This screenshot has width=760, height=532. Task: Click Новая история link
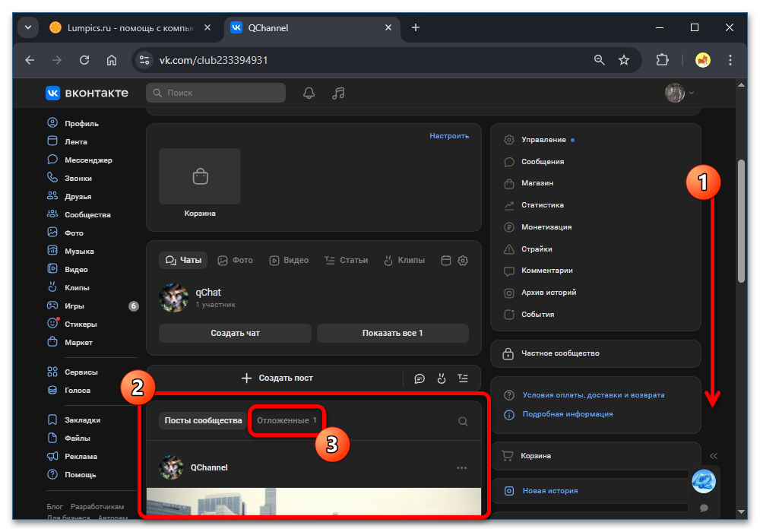(550, 491)
